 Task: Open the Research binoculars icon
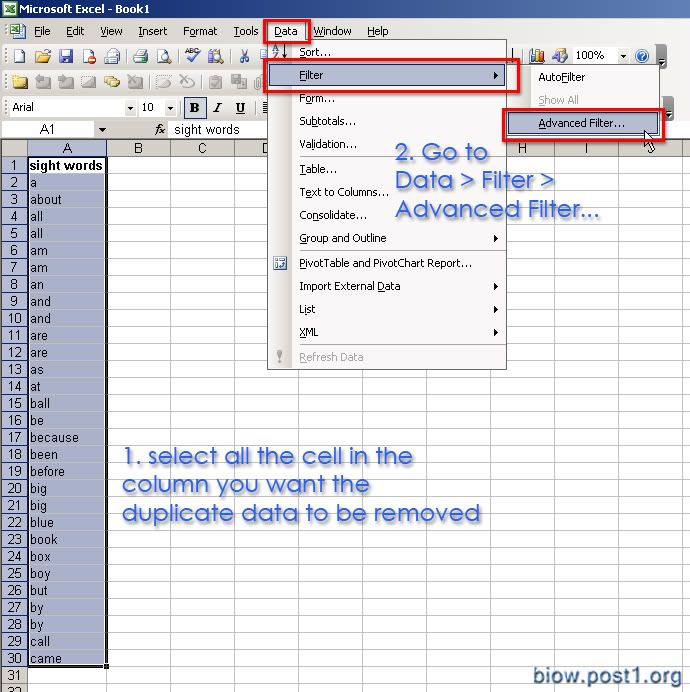tap(216, 56)
